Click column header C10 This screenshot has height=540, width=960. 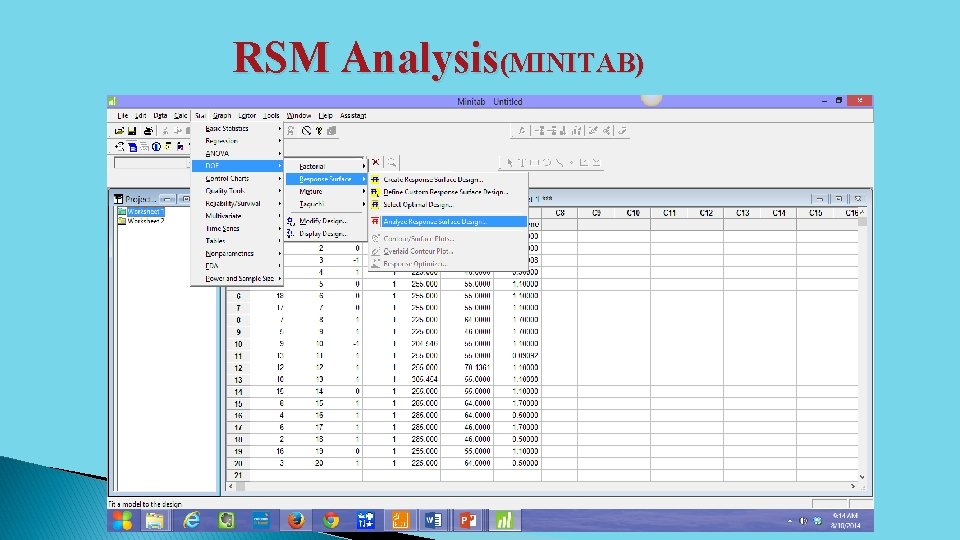[x=632, y=213]
